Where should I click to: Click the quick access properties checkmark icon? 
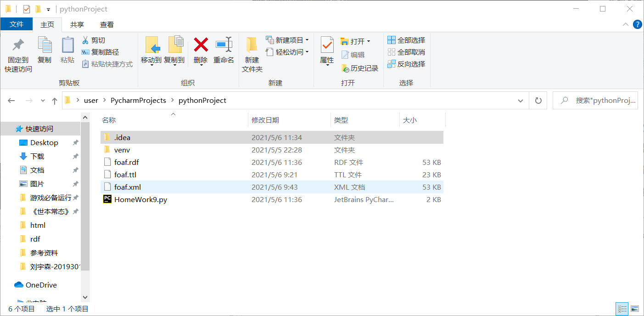click(x=27, y=9)
